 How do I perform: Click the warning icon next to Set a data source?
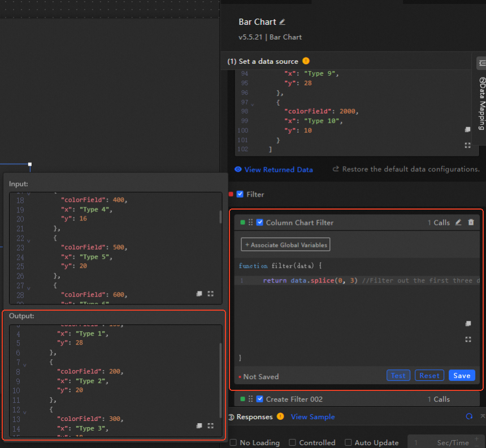(x=306, y=61)
